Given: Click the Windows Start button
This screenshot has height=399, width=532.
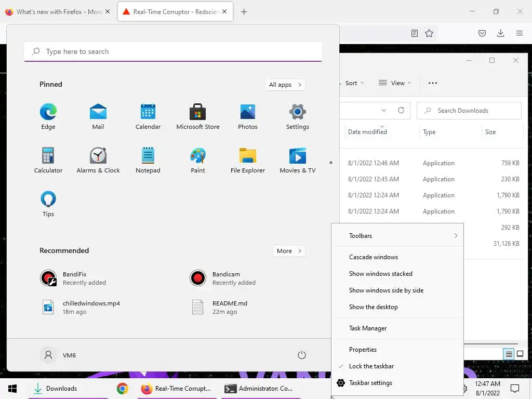Looking at the screenshot, I should [12, 389].
